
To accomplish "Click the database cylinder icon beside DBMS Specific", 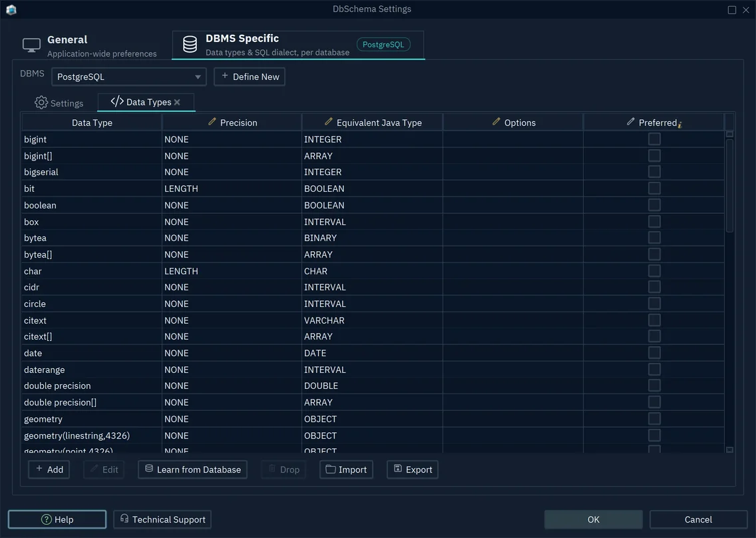I will [190, 45].
